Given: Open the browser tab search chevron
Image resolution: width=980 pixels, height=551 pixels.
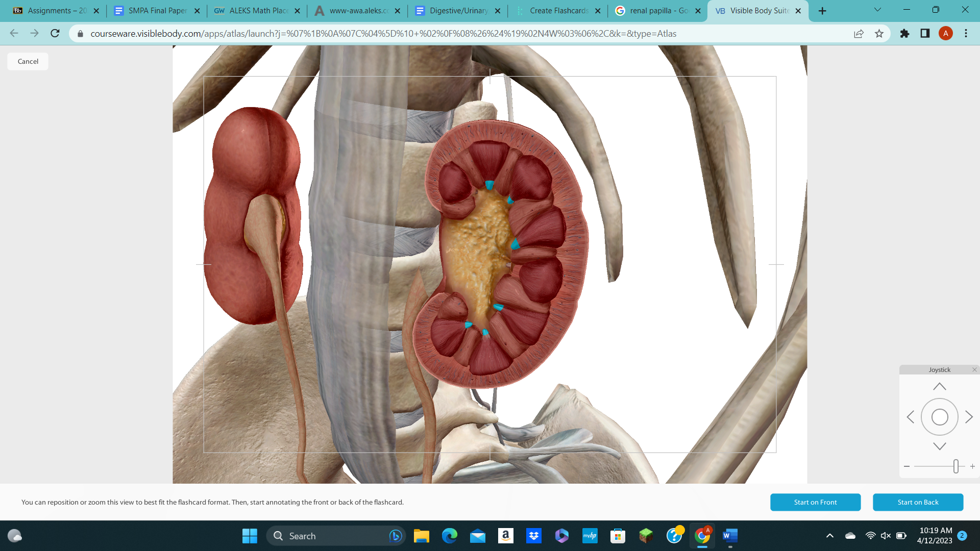Looking at the screenshot, I should (x=877, y=10).
